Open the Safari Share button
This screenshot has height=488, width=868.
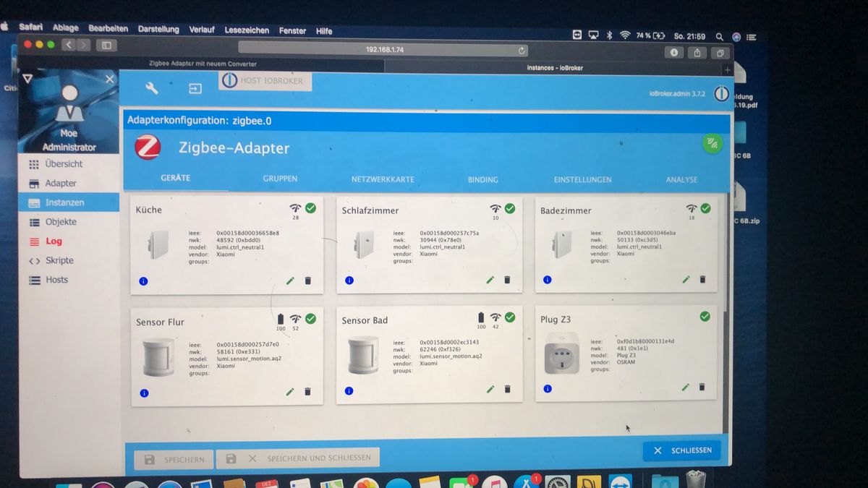pos(697,53)
